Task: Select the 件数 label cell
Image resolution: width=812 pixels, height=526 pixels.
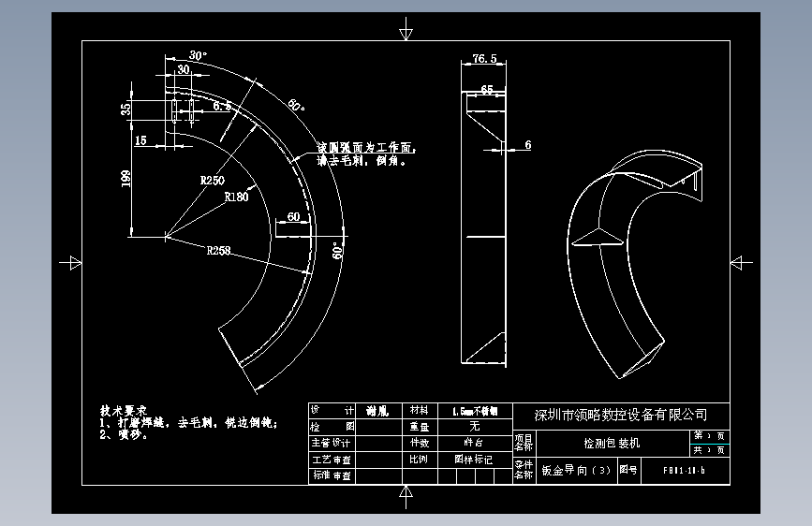Action: click(x=420, y=443)
